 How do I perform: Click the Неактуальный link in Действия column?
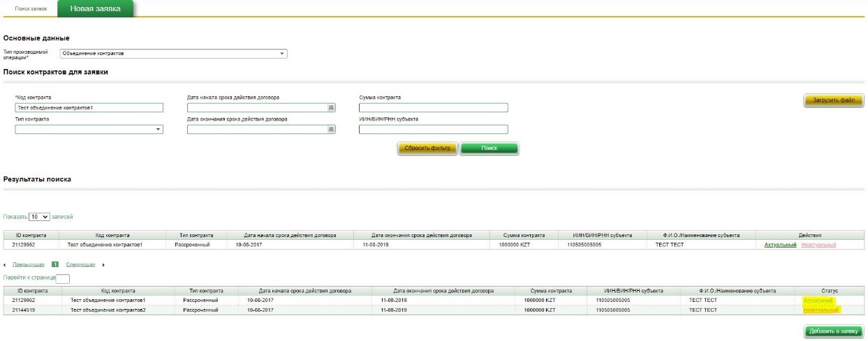pyautogui.click(x=818, y=245)
